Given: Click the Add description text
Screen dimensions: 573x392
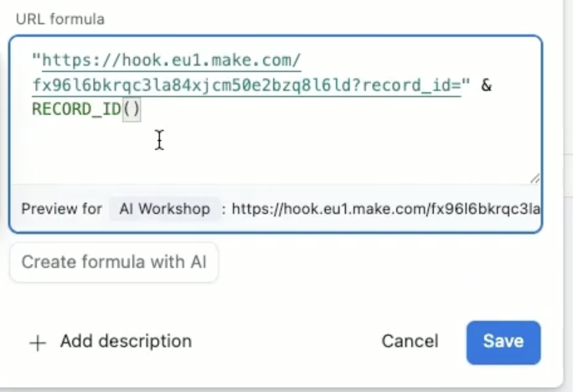Looking at the screenshot, I should [126, 342].
